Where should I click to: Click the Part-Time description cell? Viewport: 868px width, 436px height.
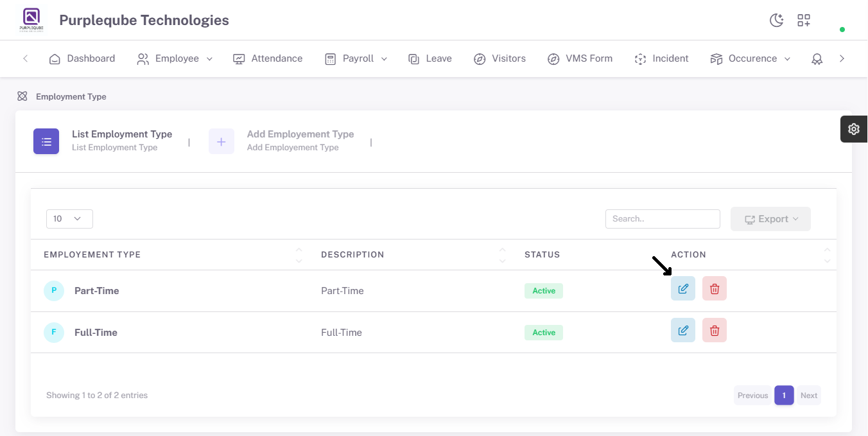tap(342, 291)
